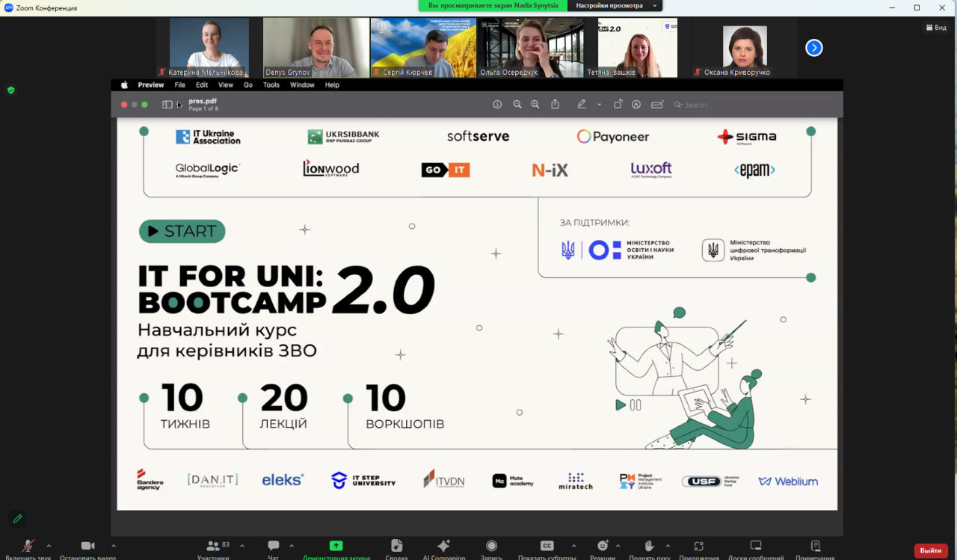
Task: Open the Реакции reactions picker
Action: (x=603, y=550)
